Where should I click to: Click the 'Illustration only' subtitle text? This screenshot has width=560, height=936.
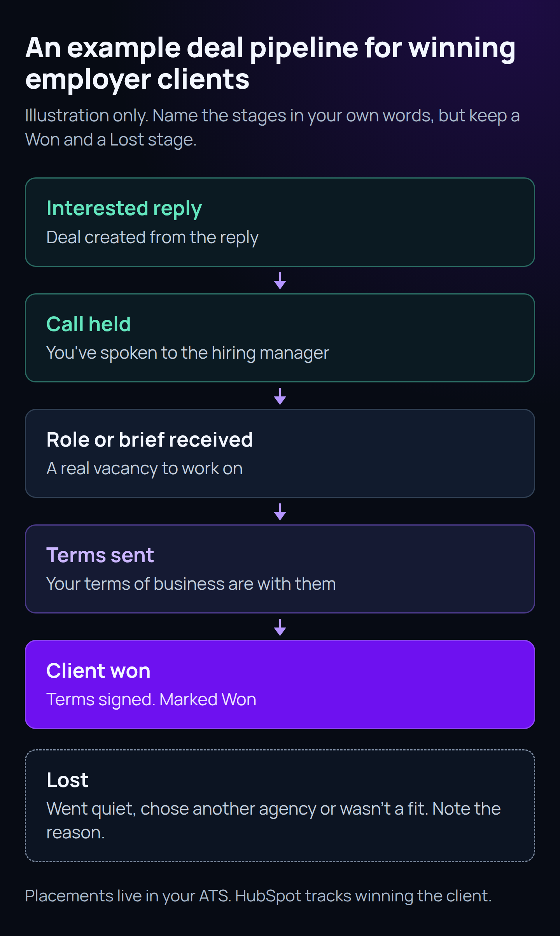click(x=272, y=128)
